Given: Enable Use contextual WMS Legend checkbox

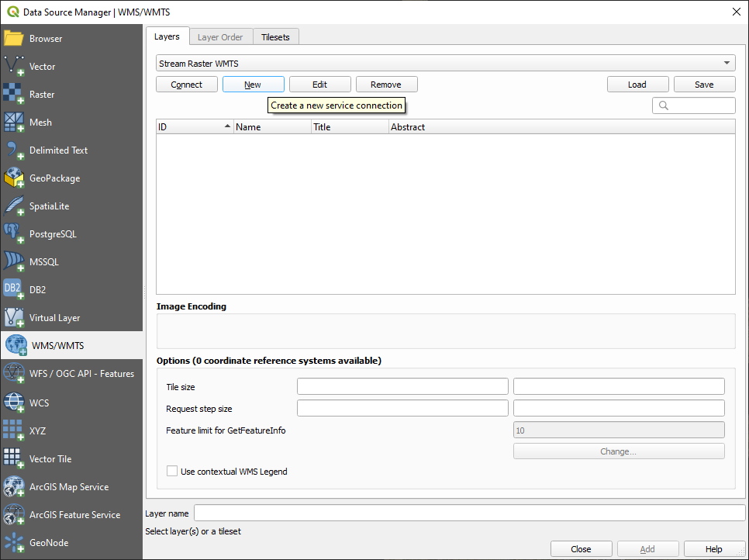Looking at the screenshot, I should [x=172, y=471].
